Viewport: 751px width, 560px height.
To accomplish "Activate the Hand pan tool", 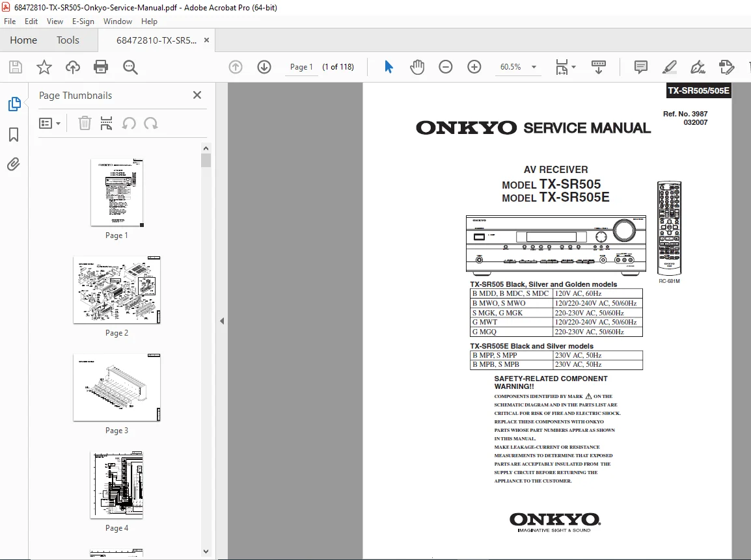I will click(417, 67).
